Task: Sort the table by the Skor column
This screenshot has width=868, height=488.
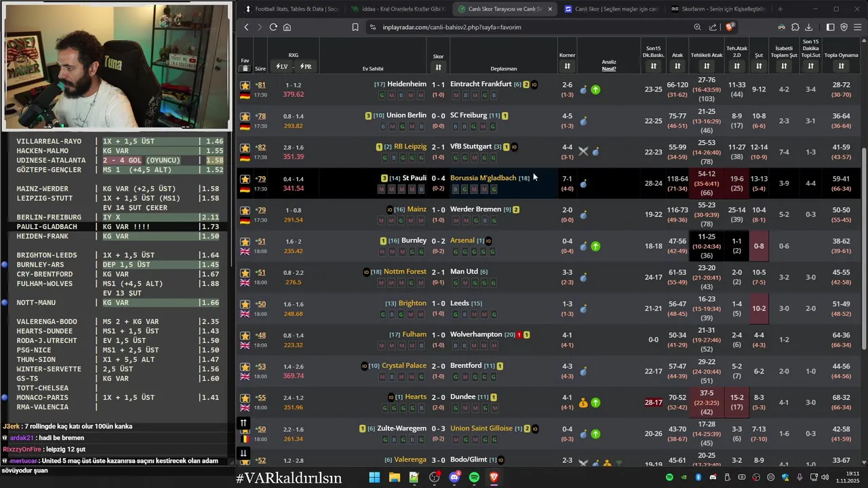Action: pos(438,66)
